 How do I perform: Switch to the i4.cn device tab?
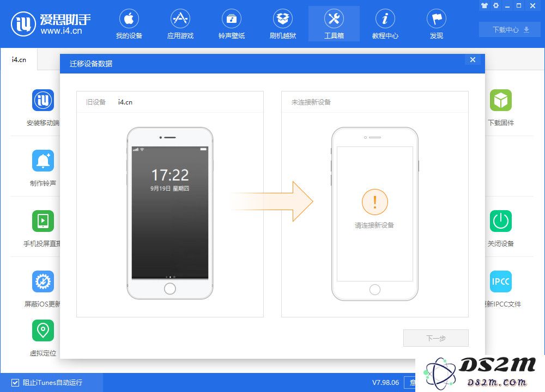[x=19, y=60]
